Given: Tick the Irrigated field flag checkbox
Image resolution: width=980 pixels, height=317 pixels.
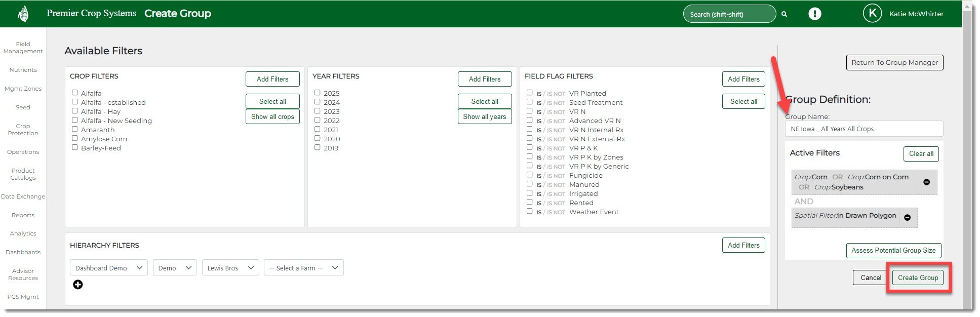Looking at the screenshot, I should coord(529,193).
